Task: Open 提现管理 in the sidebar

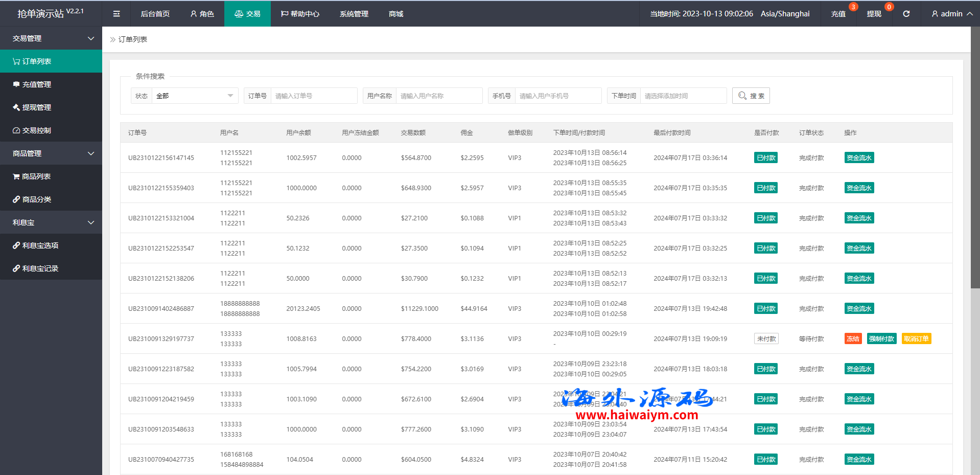Action: [x=37, y=107]
